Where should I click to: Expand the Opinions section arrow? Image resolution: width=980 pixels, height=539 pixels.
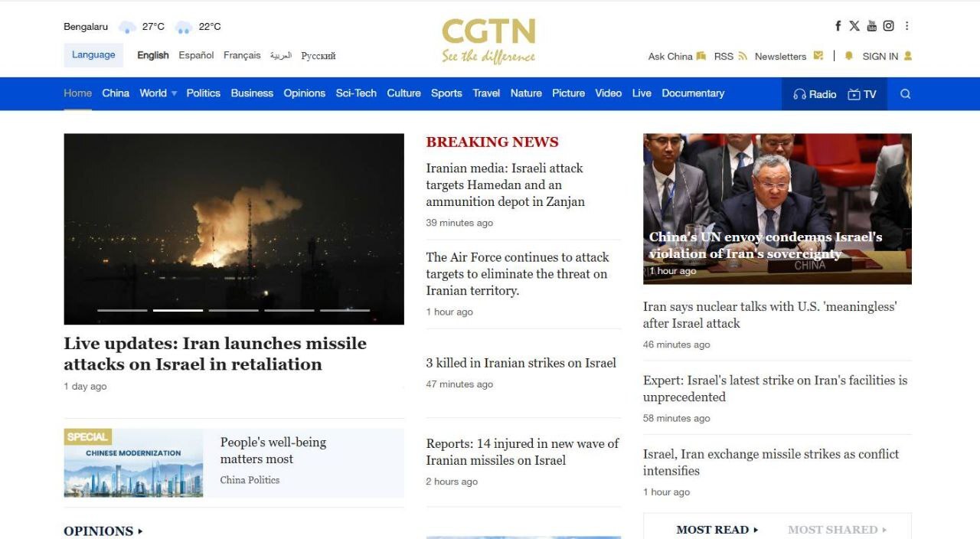pos(140,531)
